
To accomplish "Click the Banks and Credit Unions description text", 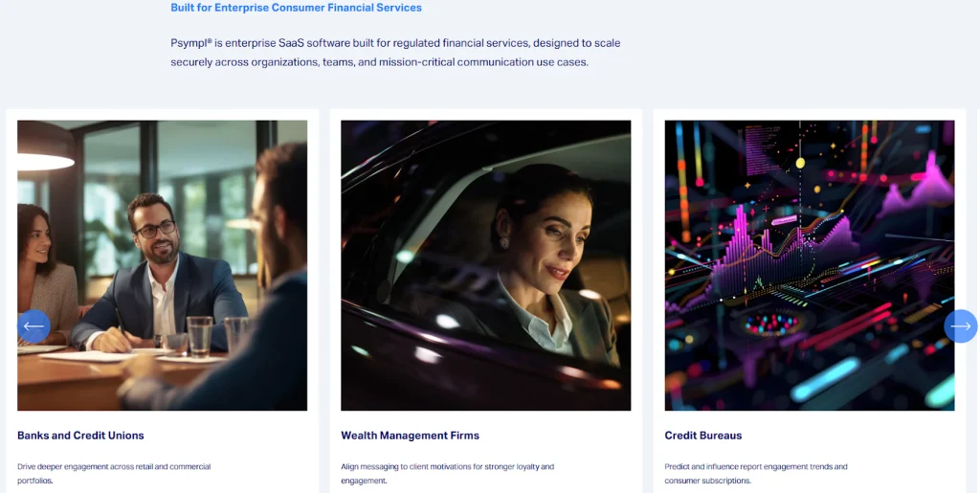I will 115,474.
